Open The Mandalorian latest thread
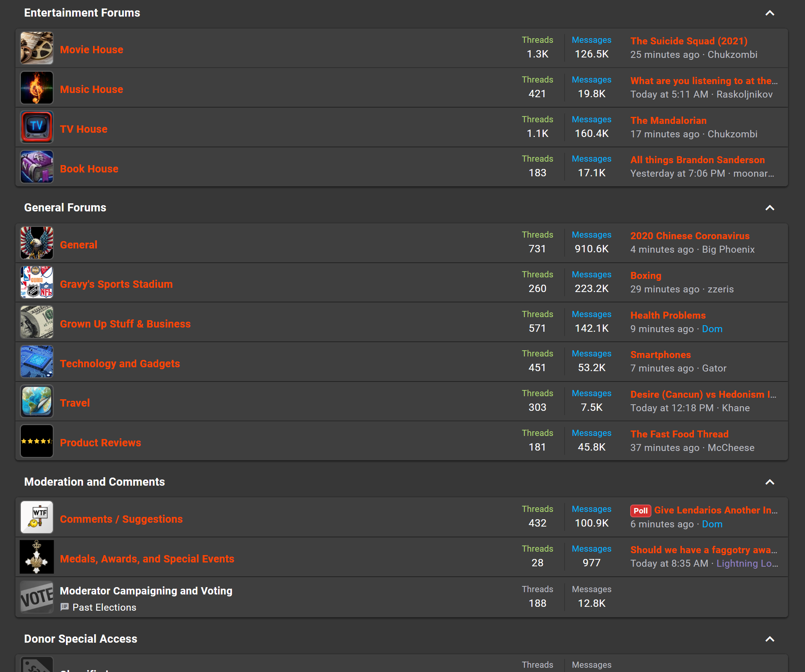 click(x=668, y=121)
